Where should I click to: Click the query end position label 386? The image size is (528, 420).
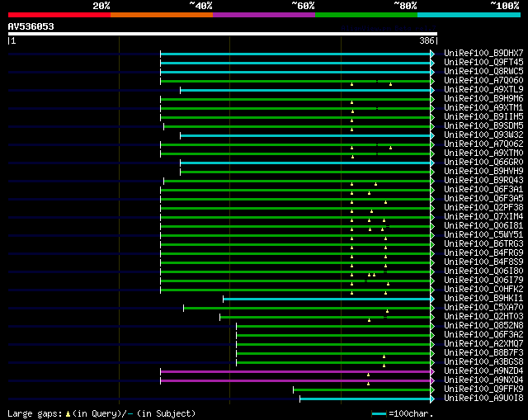coord(427,40)
